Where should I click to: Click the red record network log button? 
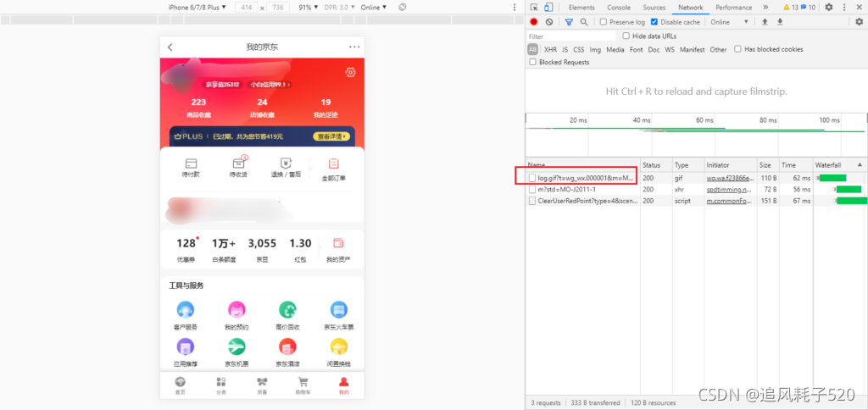534,22
